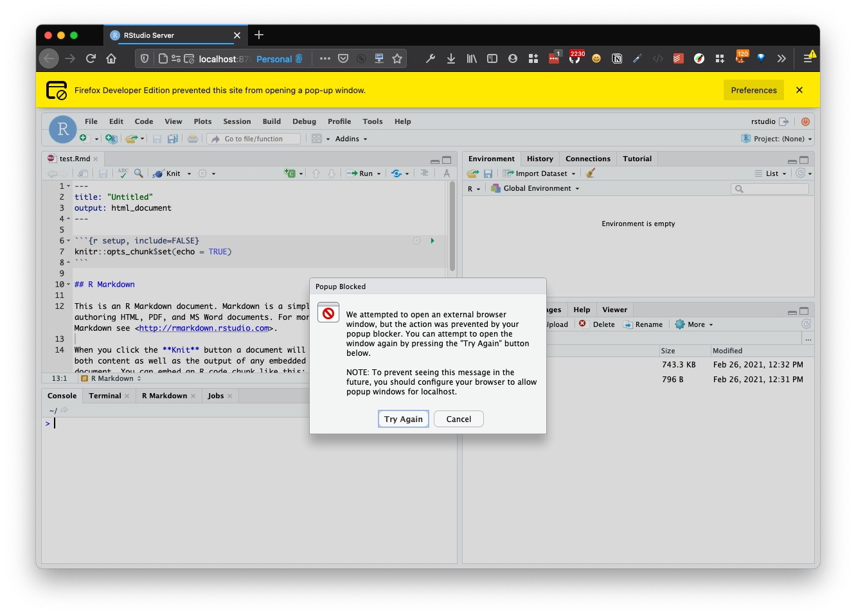Viewport: 856px width, 616px height.
Task: Toggle visual markdown editor compass icon
Action: pos(447,173)
